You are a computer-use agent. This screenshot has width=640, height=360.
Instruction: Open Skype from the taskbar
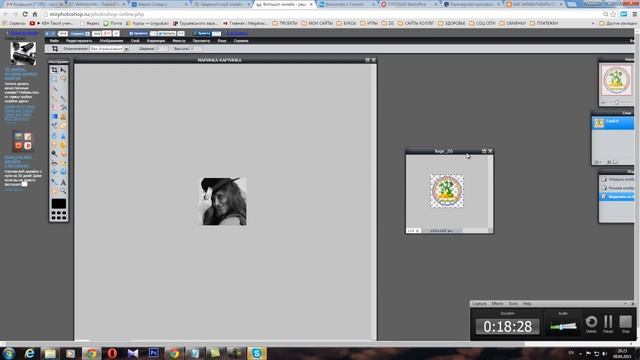coord(257,353)
